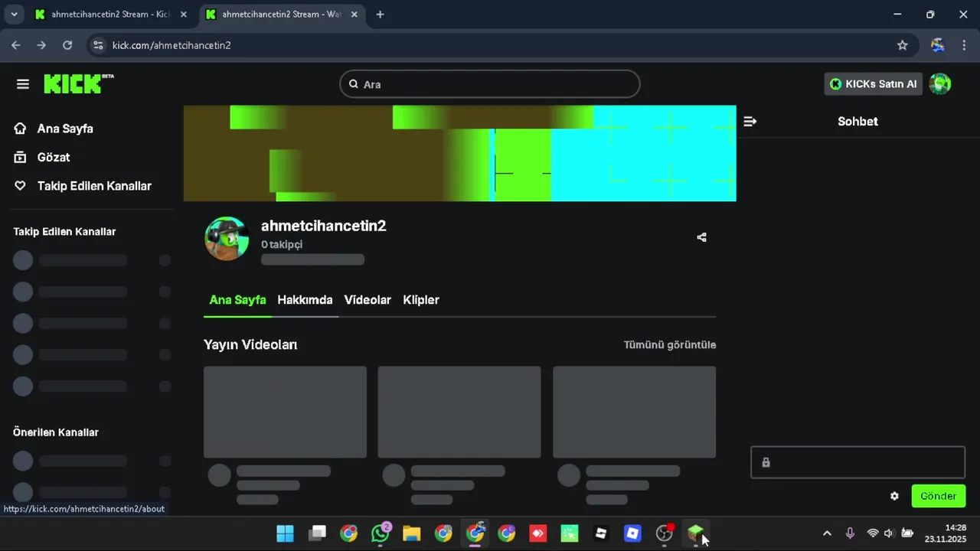The width and height of the screenshot is (980, 551).
Task: Open File Explorer from the taskbar
Action: click(412, 533)
